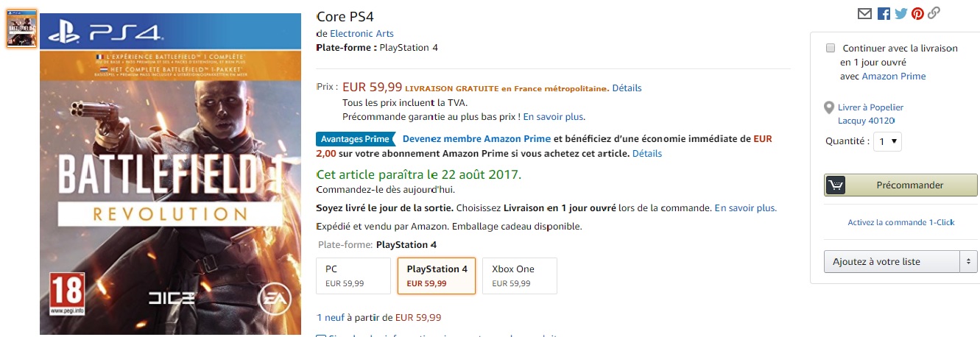Open Livrer à Popelier address link

tap(870, 107)
